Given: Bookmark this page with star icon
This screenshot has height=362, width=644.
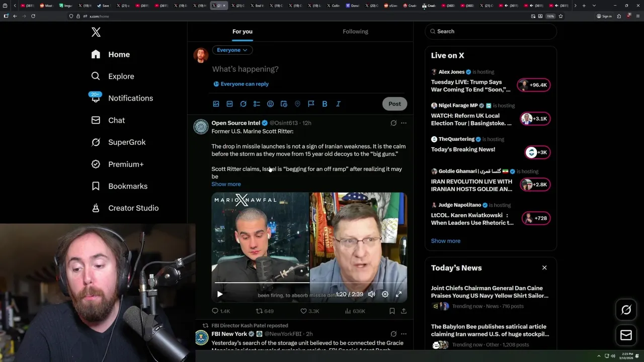Looking at the screenshot, I should (560, 16).
